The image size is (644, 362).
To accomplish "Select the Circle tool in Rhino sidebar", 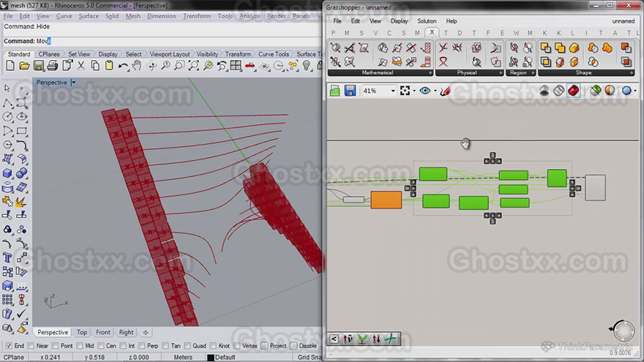I will coord(7,116).
